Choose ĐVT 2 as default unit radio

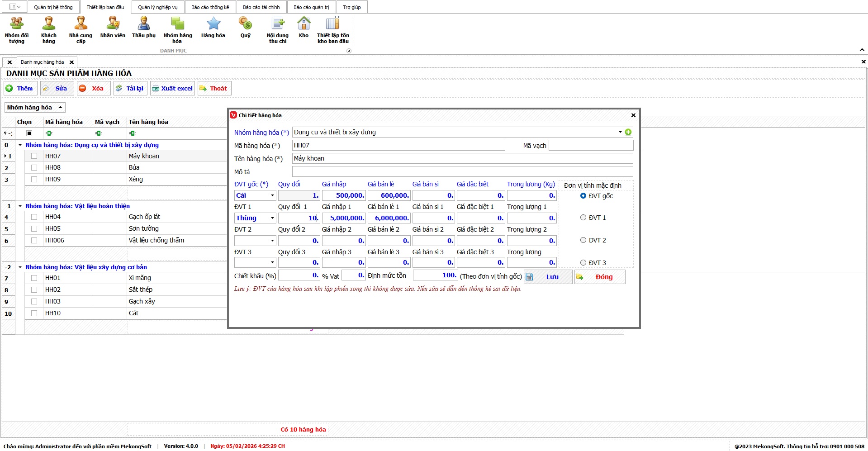(583, 240)
